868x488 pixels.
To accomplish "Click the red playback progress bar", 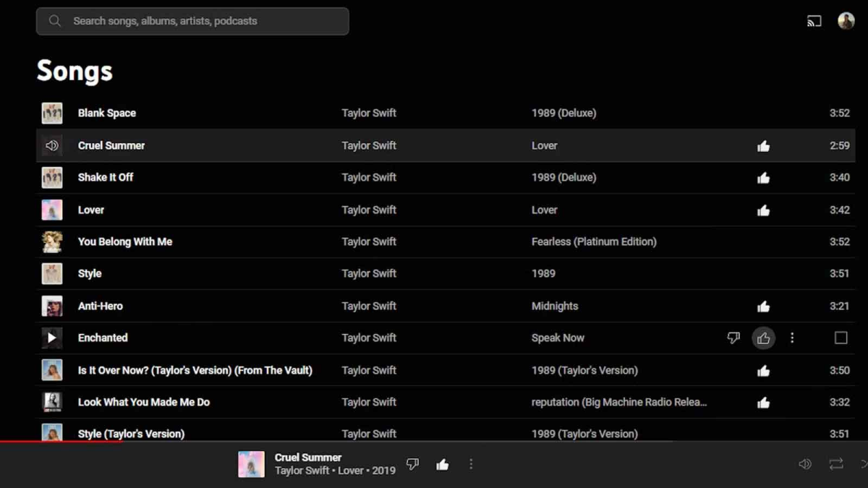I will pos(61,440).
